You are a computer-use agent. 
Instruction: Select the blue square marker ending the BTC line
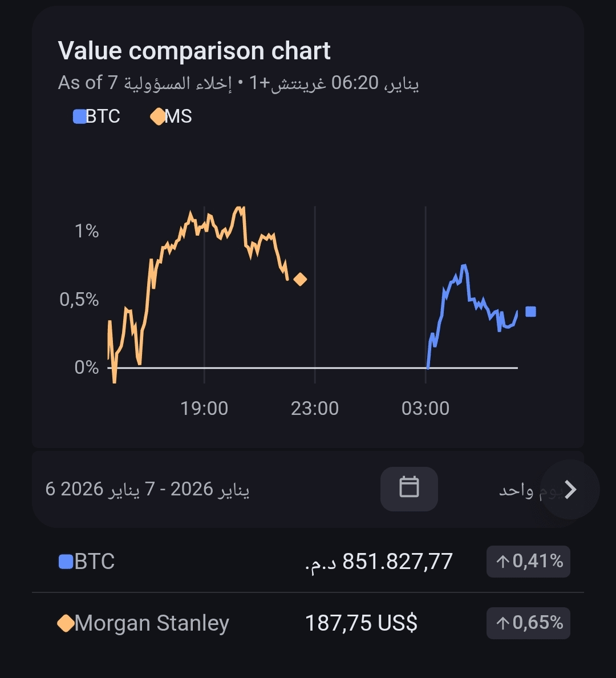point(530,312)
